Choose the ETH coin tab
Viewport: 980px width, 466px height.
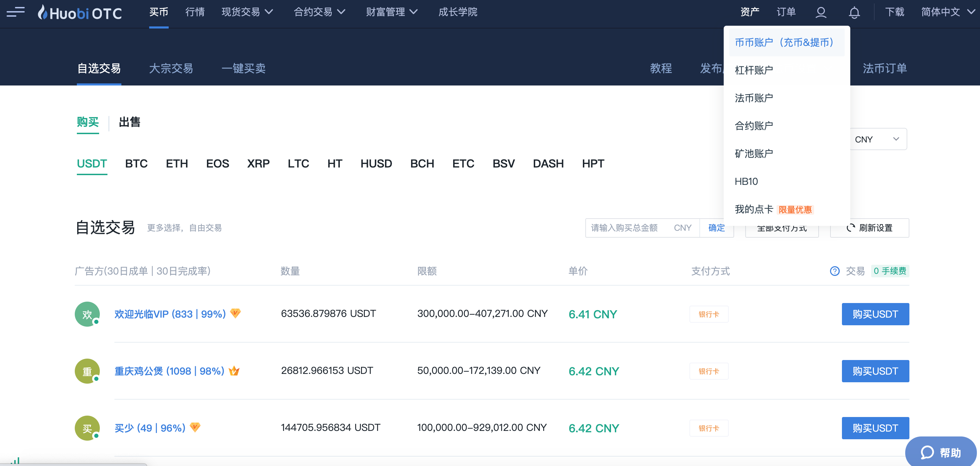[177, 164]
